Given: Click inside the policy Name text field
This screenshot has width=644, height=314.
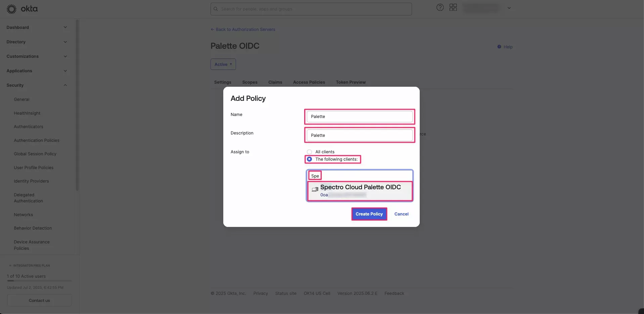Looking at the screenshot, I should (359, 116).
